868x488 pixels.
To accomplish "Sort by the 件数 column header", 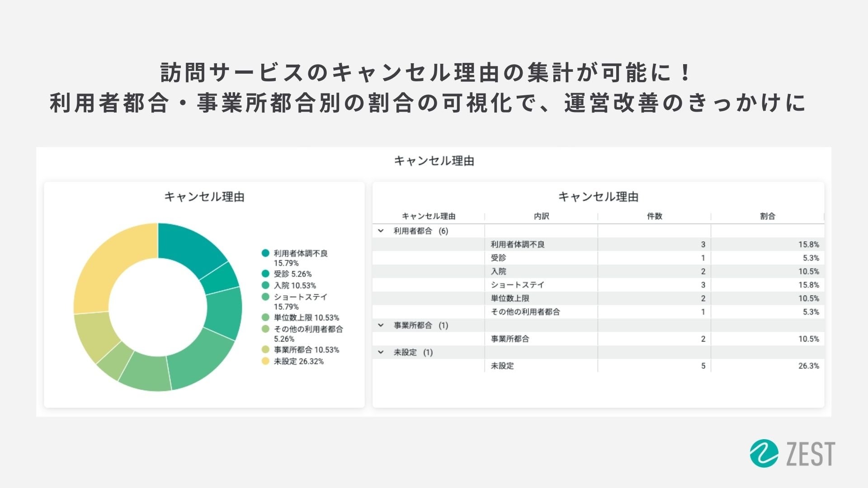I will coord(654,216).
